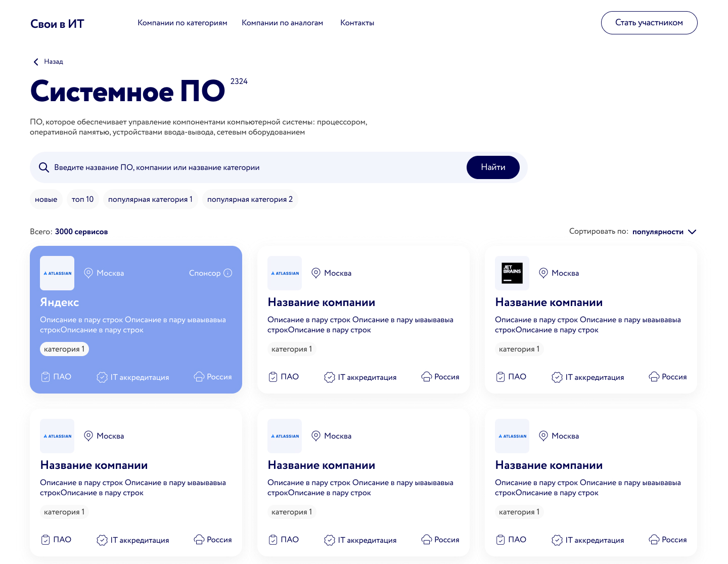Click location pin icon on Яндекс card
This screenshot has width=728, height=564.
point(88,273)
